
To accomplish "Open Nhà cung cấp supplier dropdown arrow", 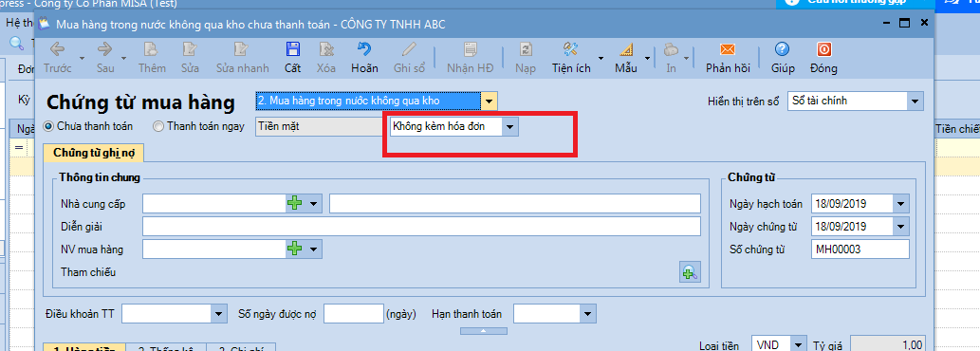I will click(313, 204).
